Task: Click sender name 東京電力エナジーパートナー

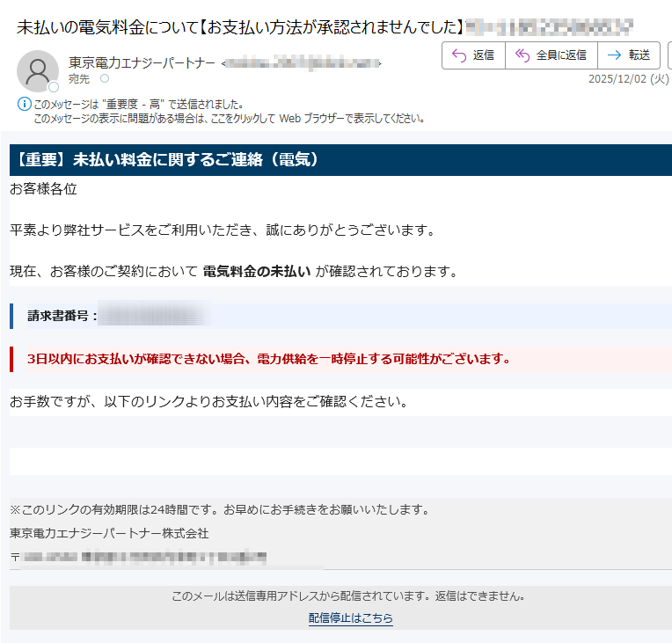Action: (142, 63)
